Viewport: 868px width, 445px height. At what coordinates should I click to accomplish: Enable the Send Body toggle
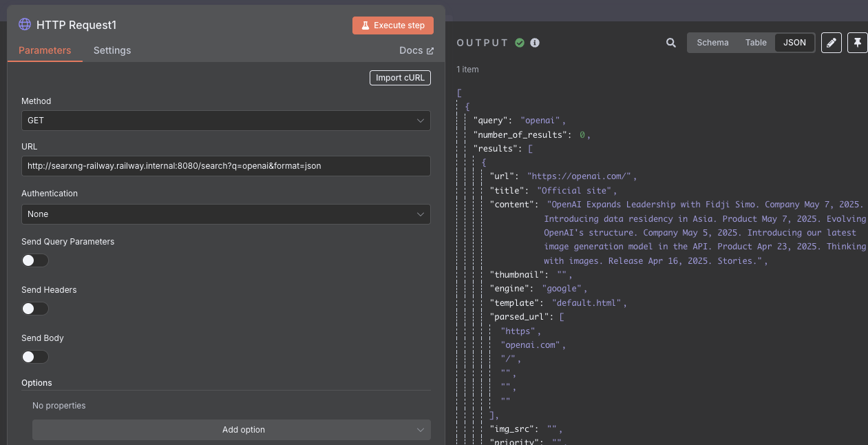tap(35, 357)
